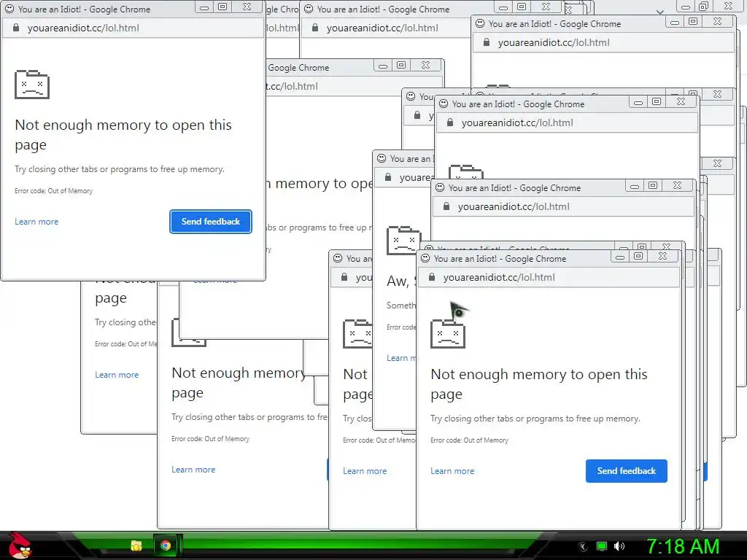Click the lock icon in the front bottom-right window
Image resolution: width=747 pixels, height=560 pixels.
pos(432,277)
